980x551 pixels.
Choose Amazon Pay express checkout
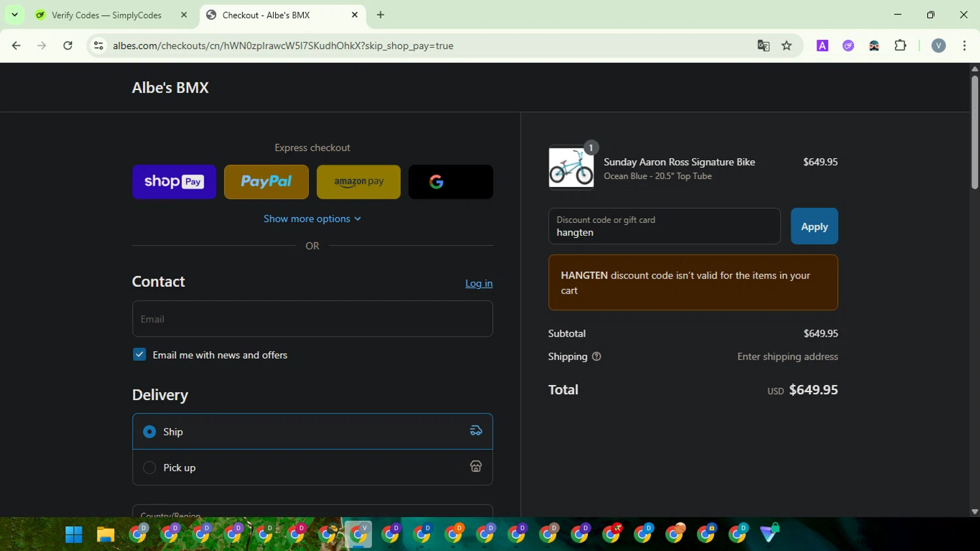click(x=359, y=182)
